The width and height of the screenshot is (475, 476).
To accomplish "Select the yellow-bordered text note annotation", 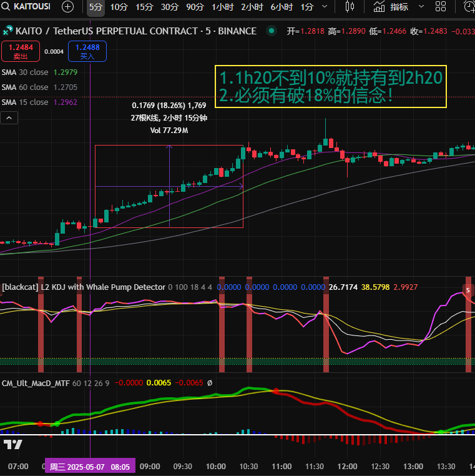I will tap(331, 87).
